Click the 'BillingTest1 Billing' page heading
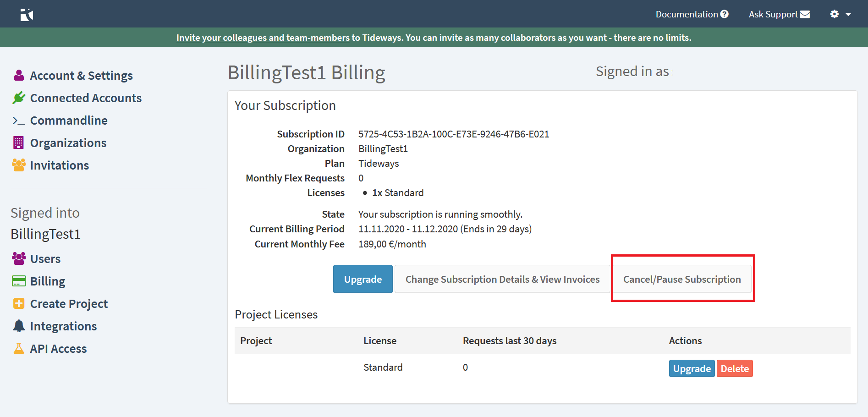Screen dimensions: 868x417 (307, 72)
